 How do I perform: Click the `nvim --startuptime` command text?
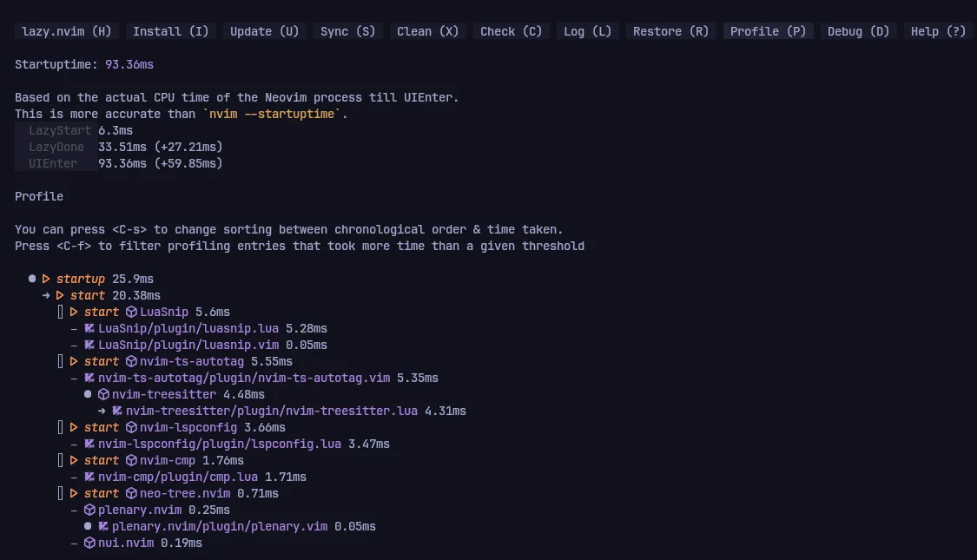[x=272, y=114]
